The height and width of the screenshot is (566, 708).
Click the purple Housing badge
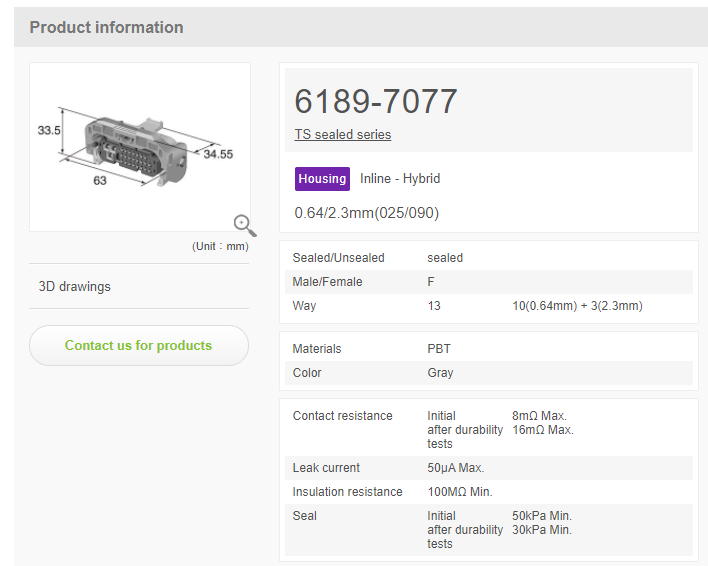pyautogui.click(x=322, y=179)
